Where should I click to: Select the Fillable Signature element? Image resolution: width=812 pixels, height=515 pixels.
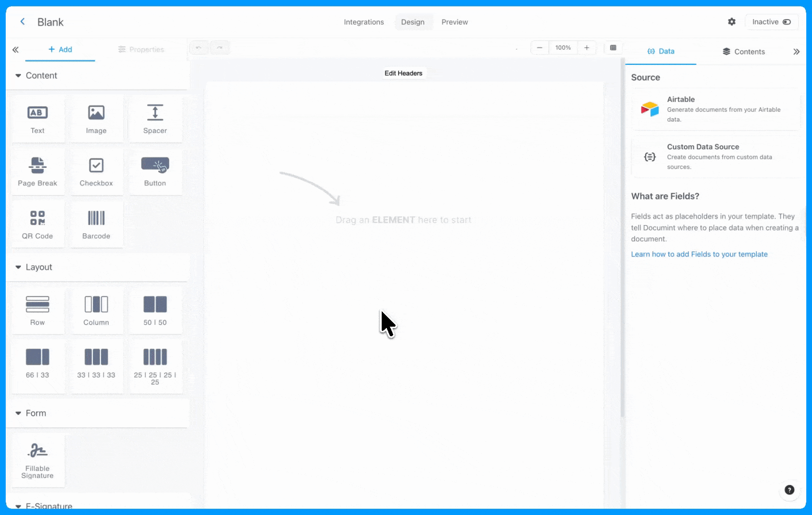(38, 460)
